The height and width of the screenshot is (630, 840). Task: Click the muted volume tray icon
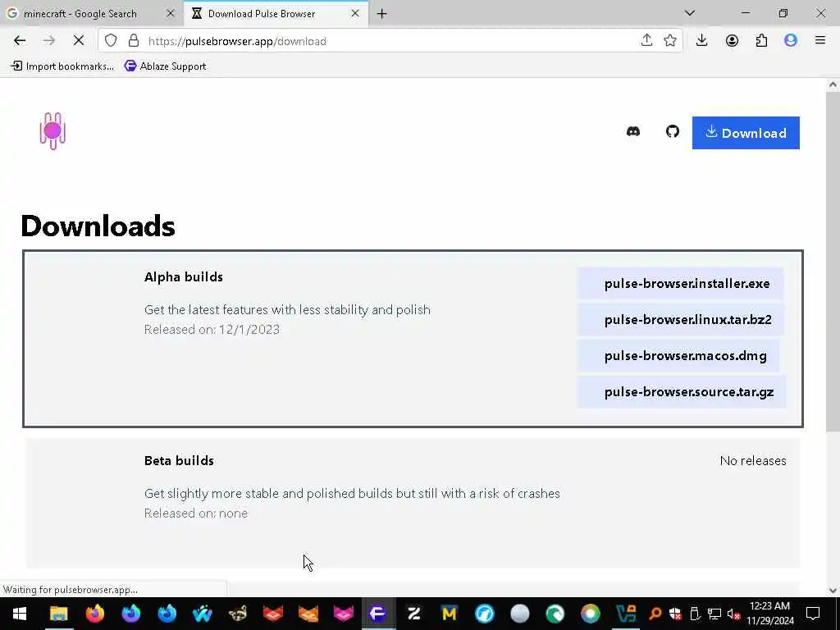tap(733, 614)
